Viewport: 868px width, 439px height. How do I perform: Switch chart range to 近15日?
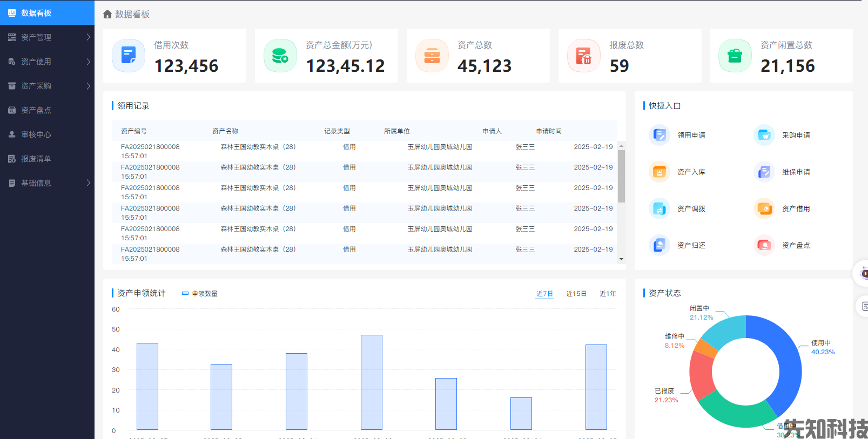pos(576,294)
